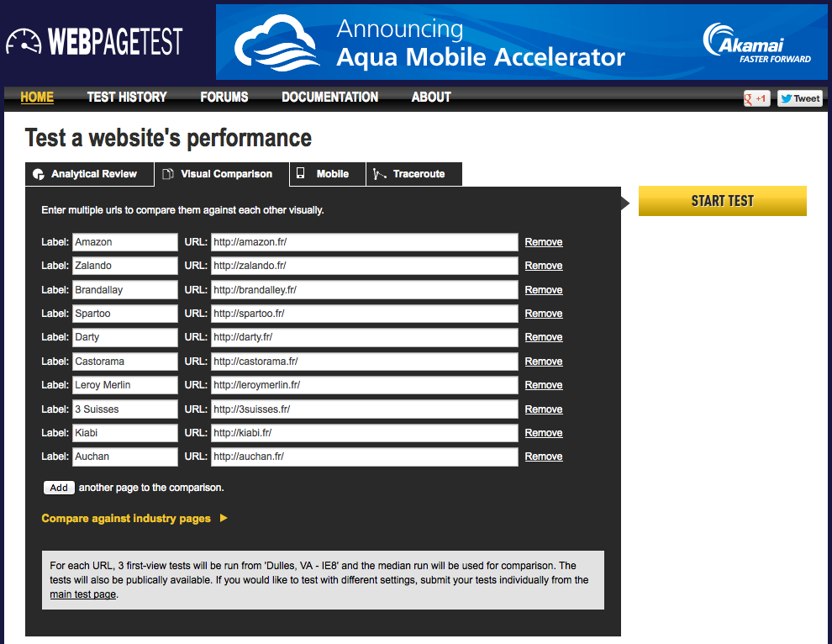Open the main test page link

[82, 594]
